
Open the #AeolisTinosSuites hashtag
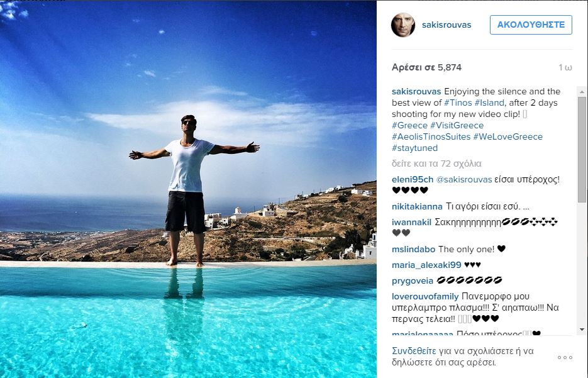click(x=431, y=136)
